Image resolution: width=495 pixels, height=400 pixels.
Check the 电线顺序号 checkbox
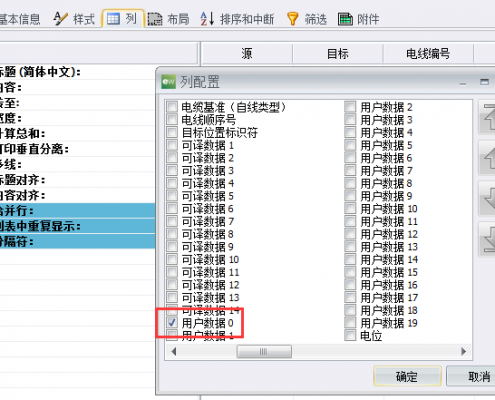coord(172,119)
